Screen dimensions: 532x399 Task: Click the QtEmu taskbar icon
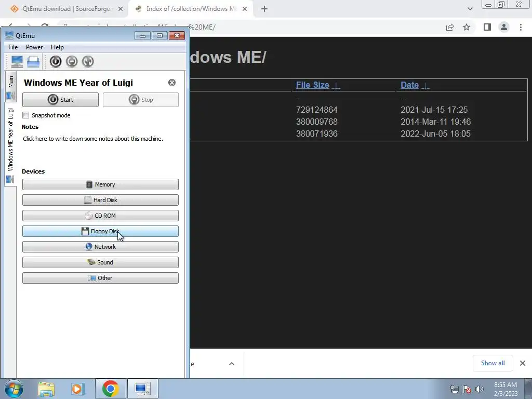142,389
